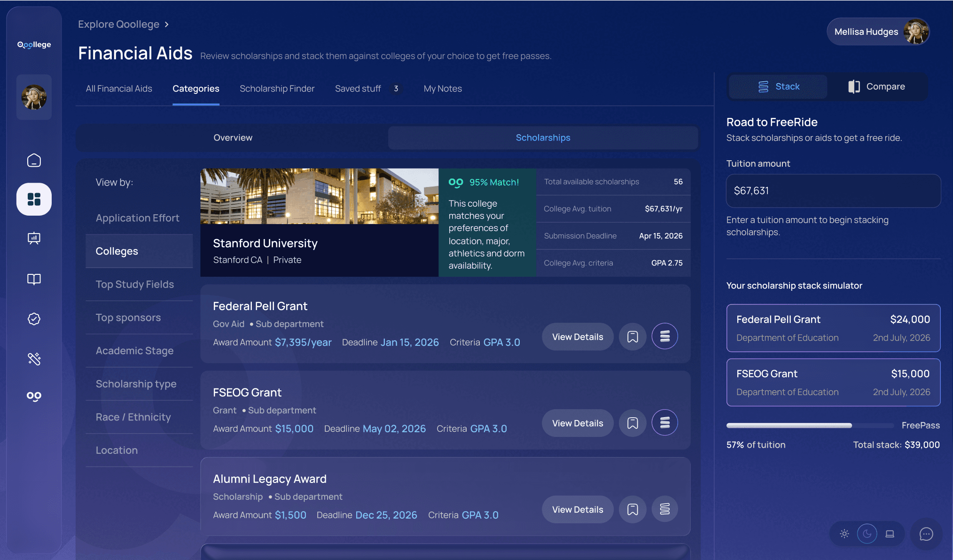Select system theme laptop toggle

(x=890, y=534)
